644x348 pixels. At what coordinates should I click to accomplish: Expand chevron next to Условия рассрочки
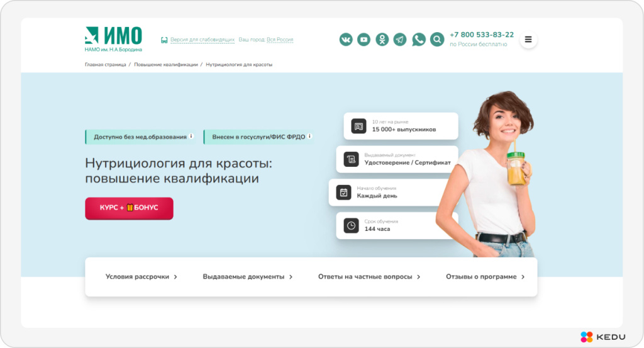click(x=175, y=277)
